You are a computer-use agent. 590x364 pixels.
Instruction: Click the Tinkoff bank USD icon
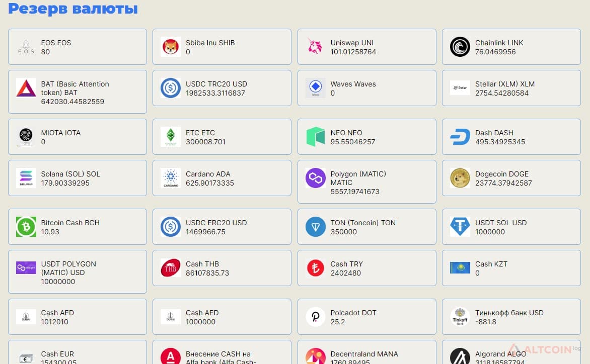click(x=460, y=317)
